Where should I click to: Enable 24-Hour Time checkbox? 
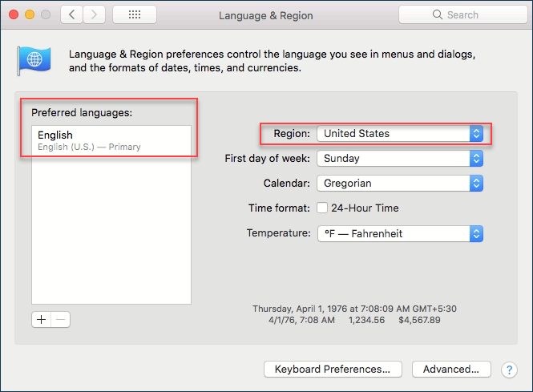coord(322,208)
